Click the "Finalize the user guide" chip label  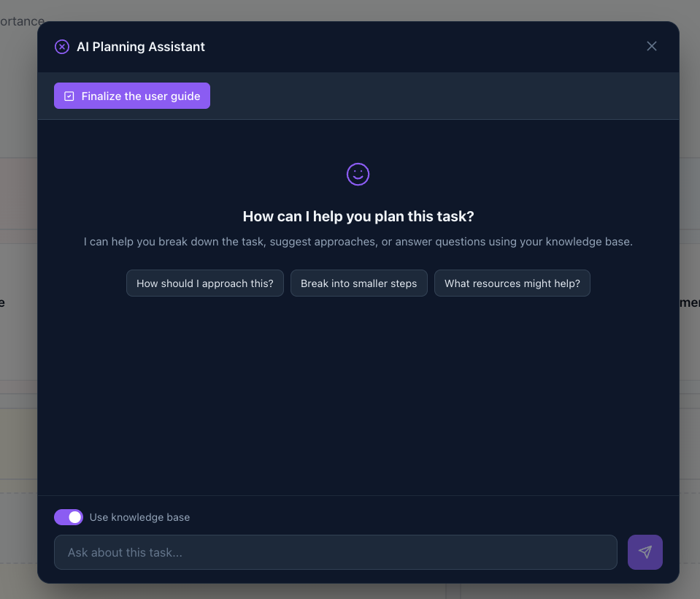[x=140, y=96]
